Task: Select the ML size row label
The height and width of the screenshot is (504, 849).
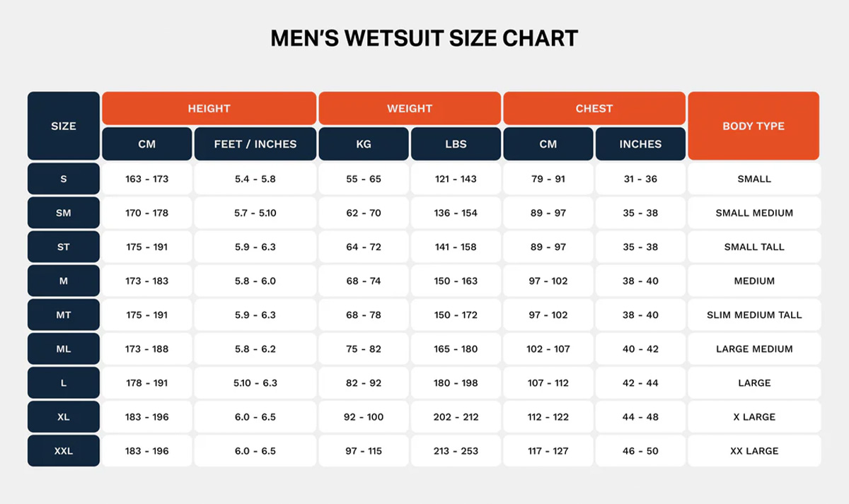Action: (64, 349)
